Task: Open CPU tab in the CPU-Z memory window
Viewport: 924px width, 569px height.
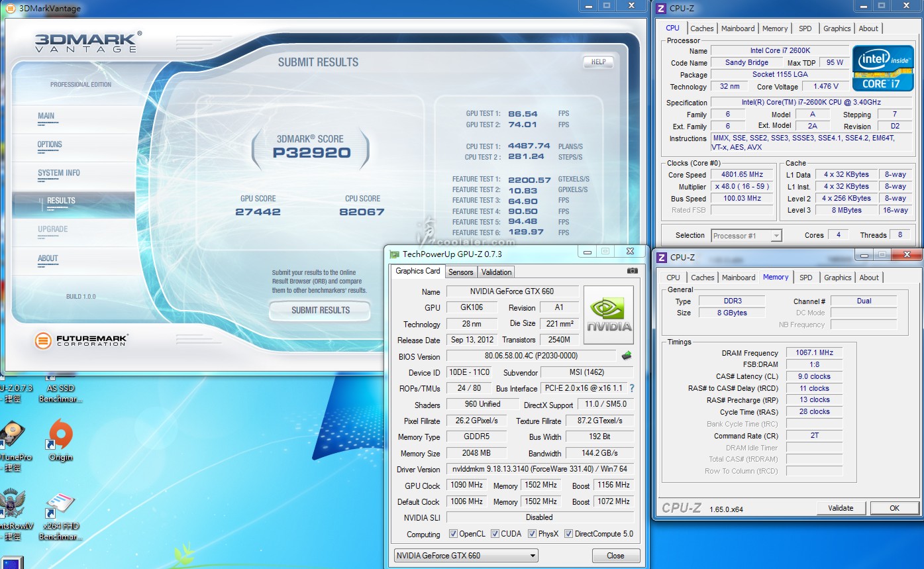Action: pos(673,278)
